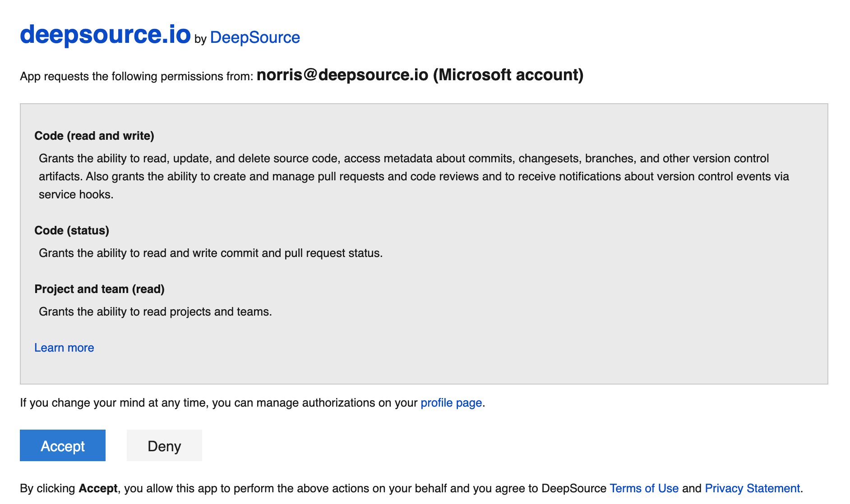Viewport: 850px width, 504px height.
Task: Open the DeepSource publisher link
Action: point(255,37)
